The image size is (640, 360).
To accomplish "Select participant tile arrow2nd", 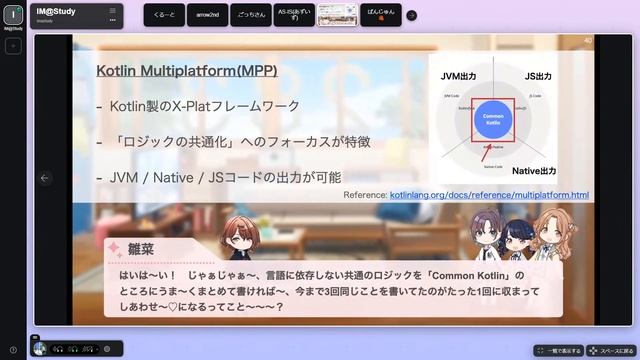I will coord(207,15).
